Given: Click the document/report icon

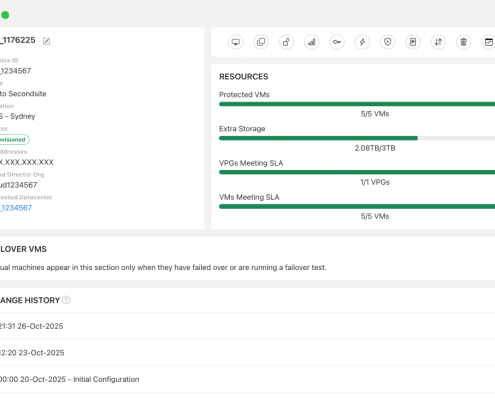Looking at the screenshot, I should (413, 42).
